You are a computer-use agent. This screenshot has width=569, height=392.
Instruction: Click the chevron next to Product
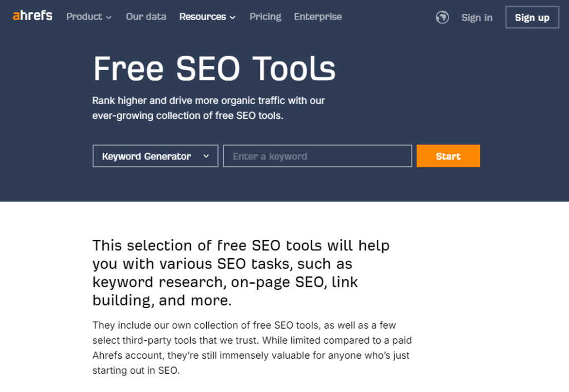[109, 17]
